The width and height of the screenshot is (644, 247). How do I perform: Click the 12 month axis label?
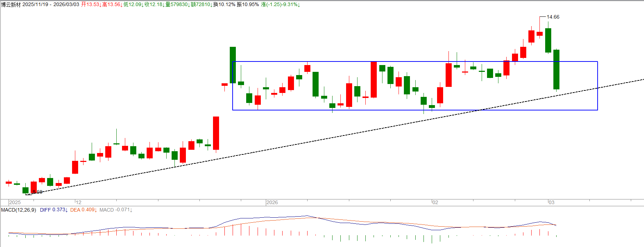pos(78,202)
